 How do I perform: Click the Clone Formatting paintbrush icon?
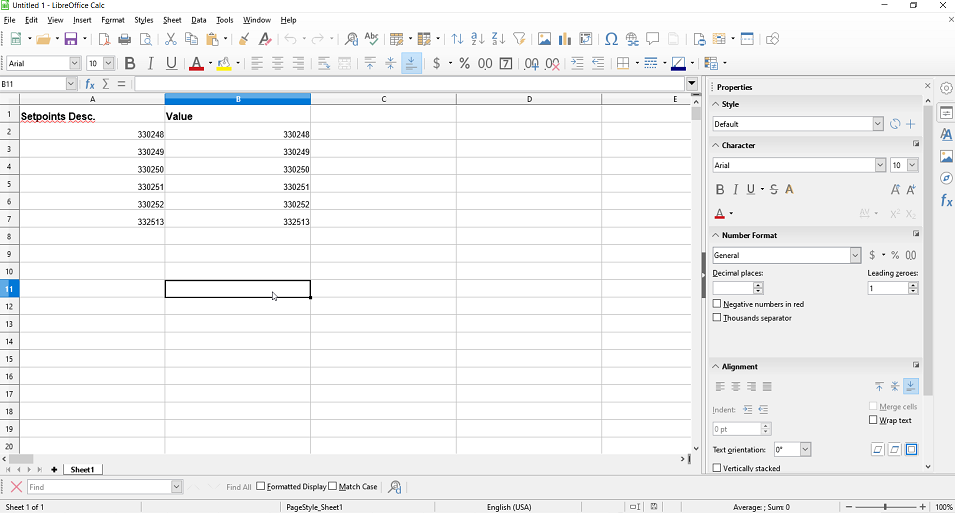pyautogui.click(x=244, y=39)
